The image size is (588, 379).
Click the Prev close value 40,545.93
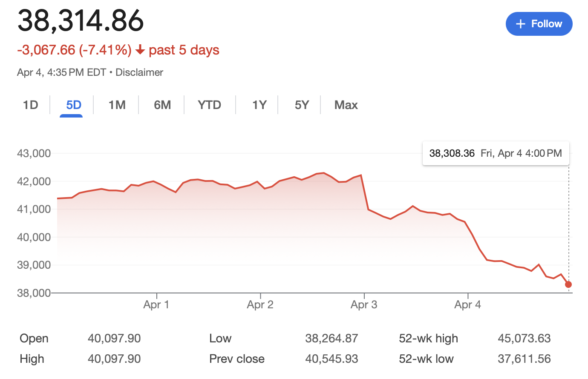pos(331,359)
